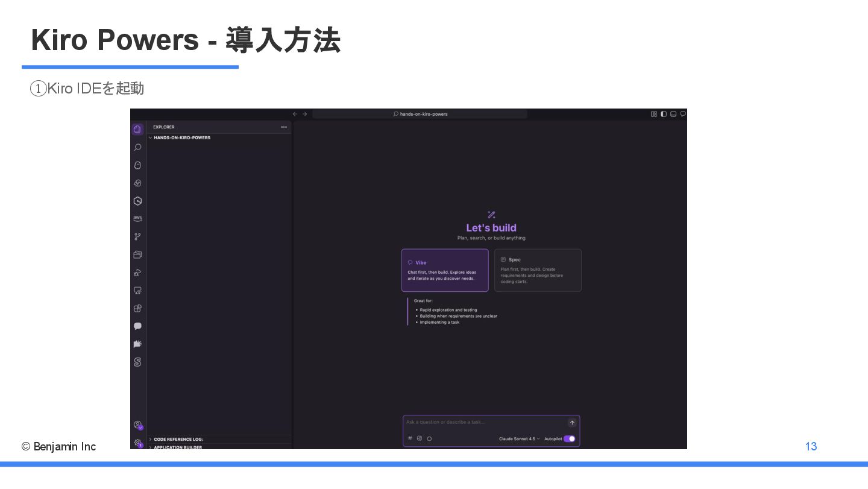Go back with the left arrow
Screen dimensions: 868x489
[x=295, y=114]
